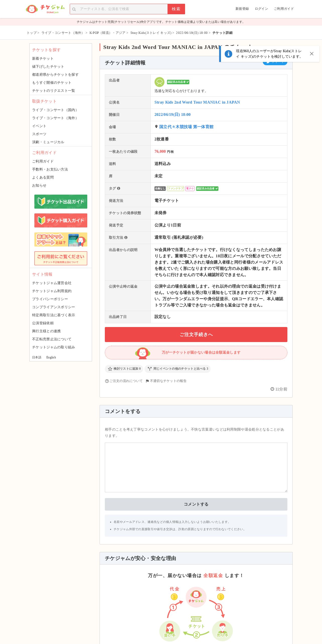Click the 検索 search button
This screenshot has width=322, height=644.
coord(176,9)
